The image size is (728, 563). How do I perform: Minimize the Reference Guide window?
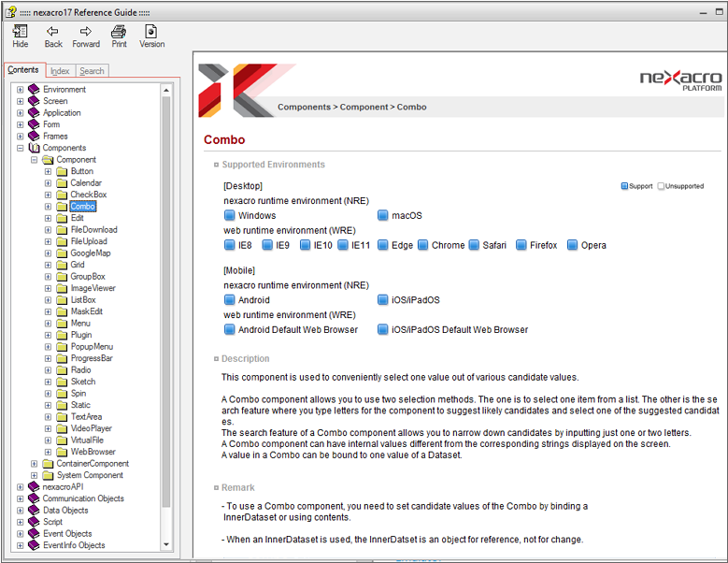point(704,12)
